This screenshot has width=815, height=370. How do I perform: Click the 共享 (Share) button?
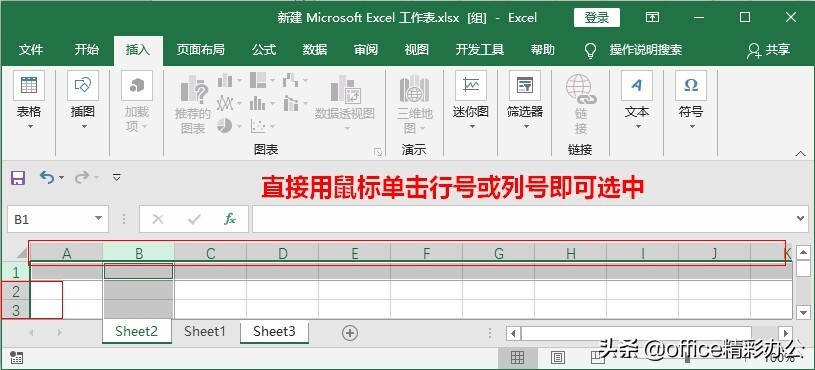[768, 50]
